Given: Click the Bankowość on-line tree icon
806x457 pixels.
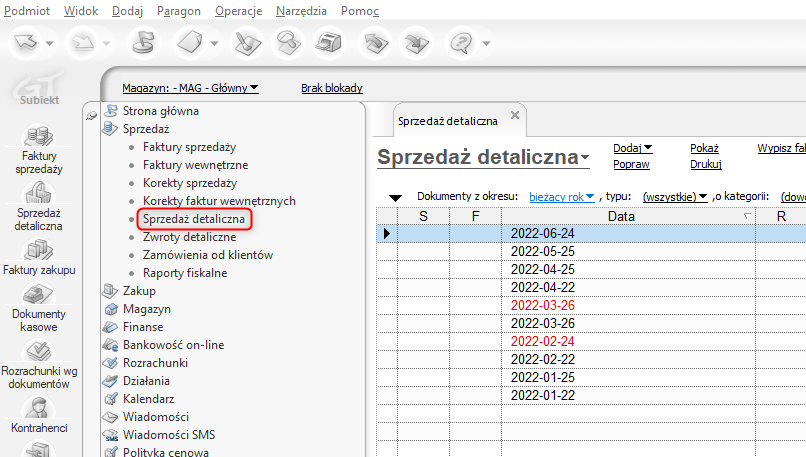Looking at the screenshot, I should (x=111, y=345).
